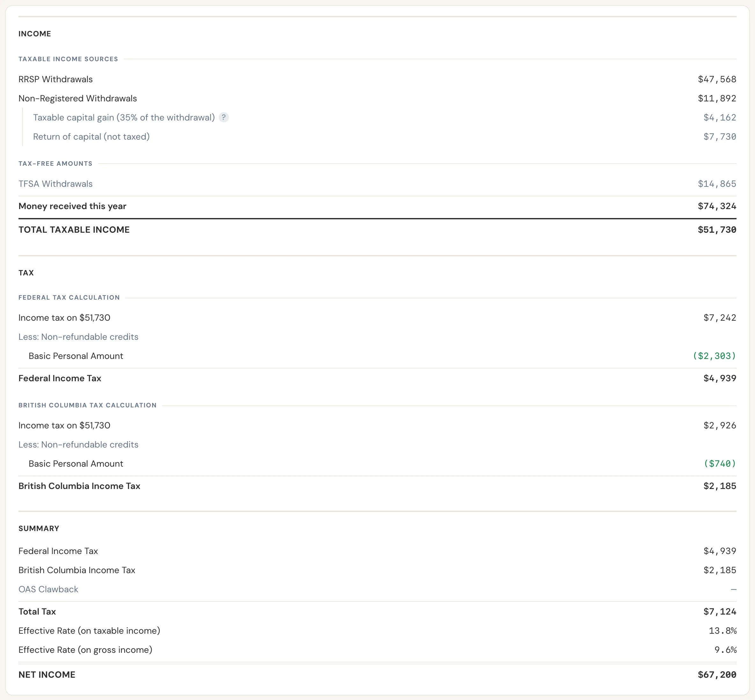Image resolution: width=755 pixels, height=700 pixels.
Task: Select the TOTAL TAXABLE INCOME value $51,730
Action: click(717, 230)
